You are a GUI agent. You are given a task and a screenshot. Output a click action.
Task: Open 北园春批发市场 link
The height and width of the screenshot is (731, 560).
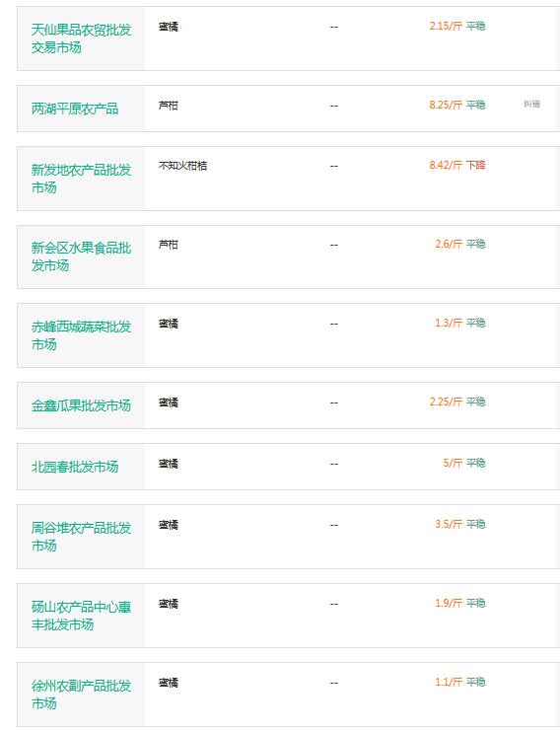point(75,467)
